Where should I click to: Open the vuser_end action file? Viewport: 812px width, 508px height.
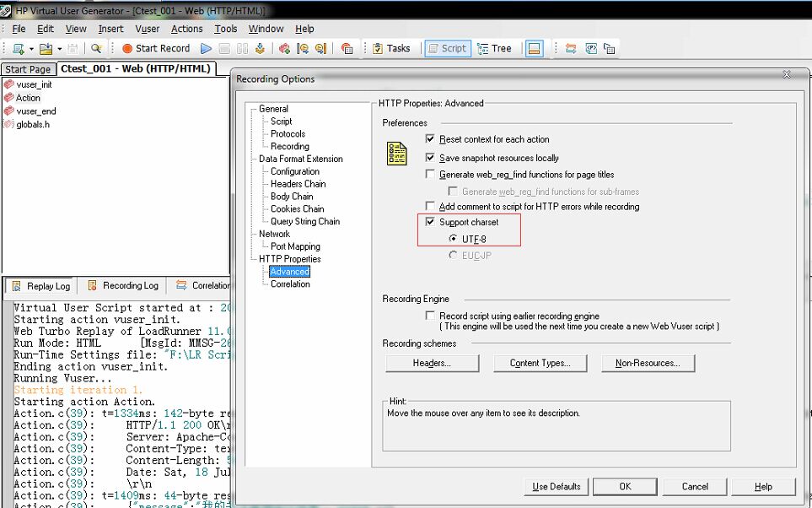click(35, 111)
